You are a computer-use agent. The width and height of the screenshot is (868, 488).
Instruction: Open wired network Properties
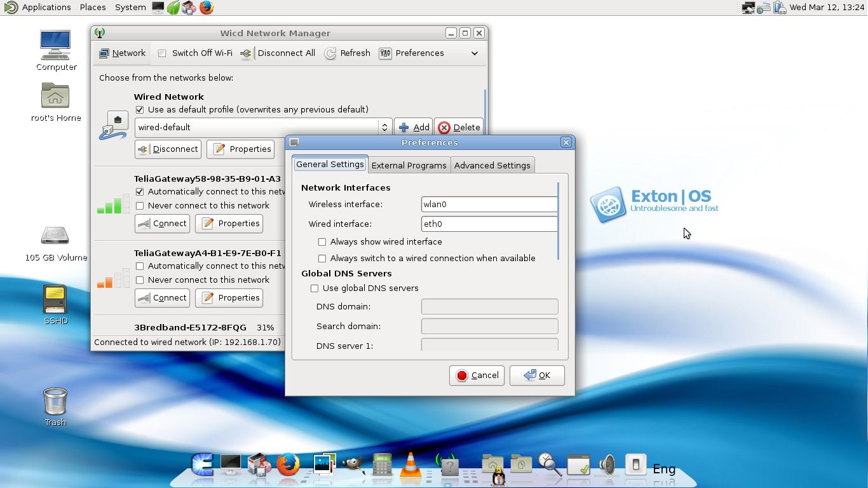(x=241, y=149)
